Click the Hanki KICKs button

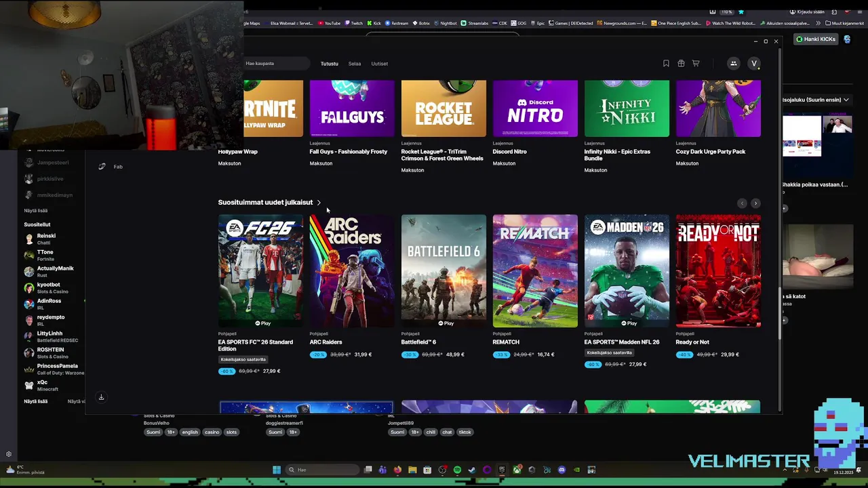pos(816,39)
